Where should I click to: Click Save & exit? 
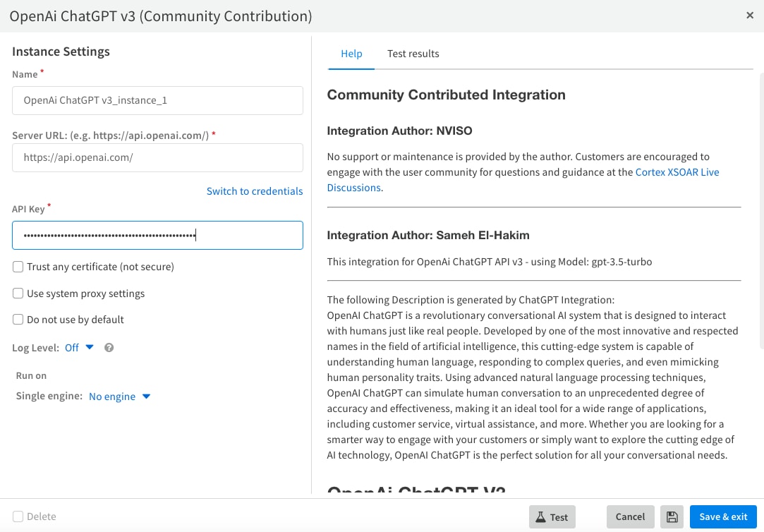point(723,517)
